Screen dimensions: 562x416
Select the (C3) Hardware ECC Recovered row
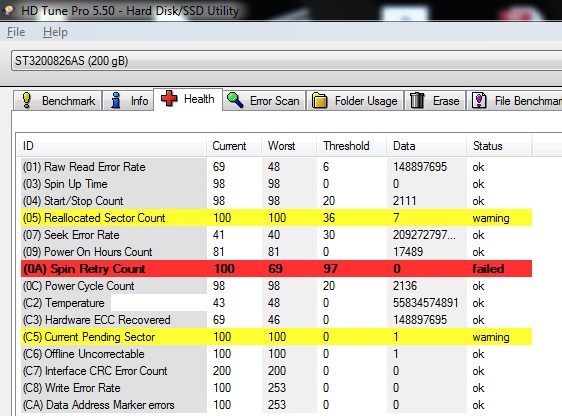(276, 320)
